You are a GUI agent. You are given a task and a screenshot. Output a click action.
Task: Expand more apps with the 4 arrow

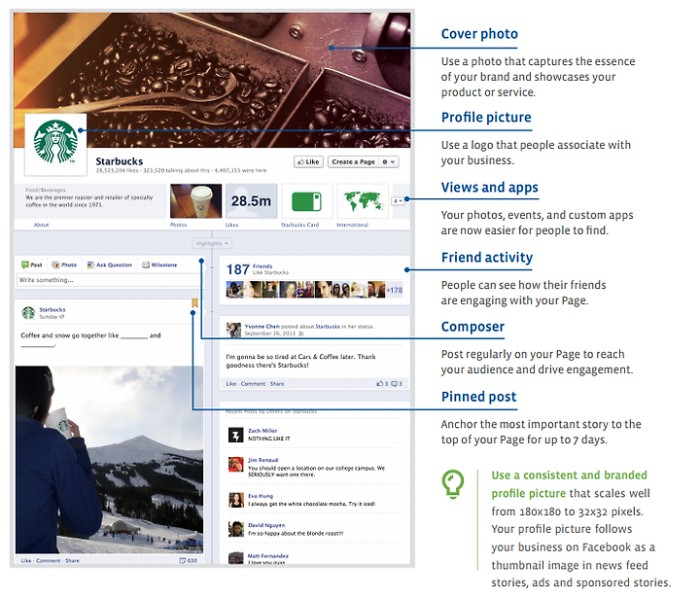(x=398, y=201)
